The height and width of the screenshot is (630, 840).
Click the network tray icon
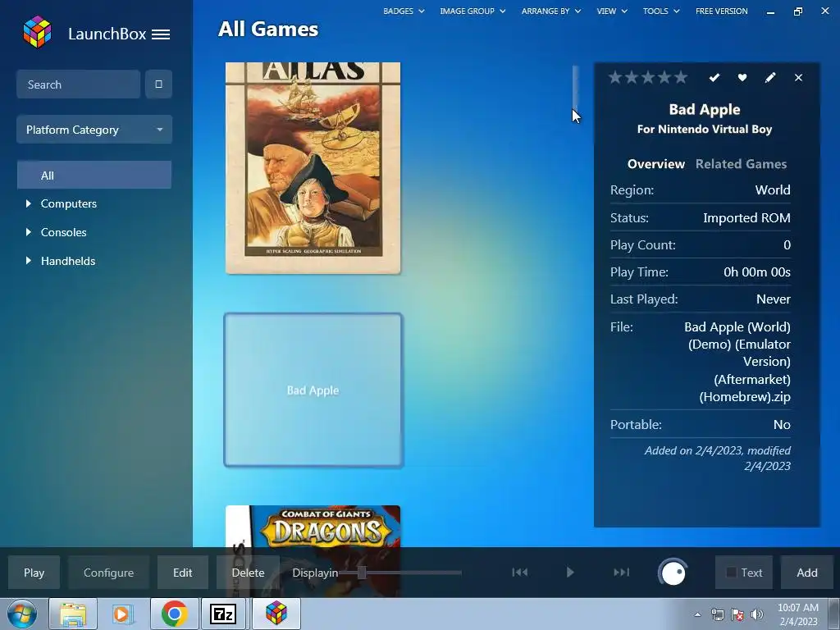click(x=717, y=614)
